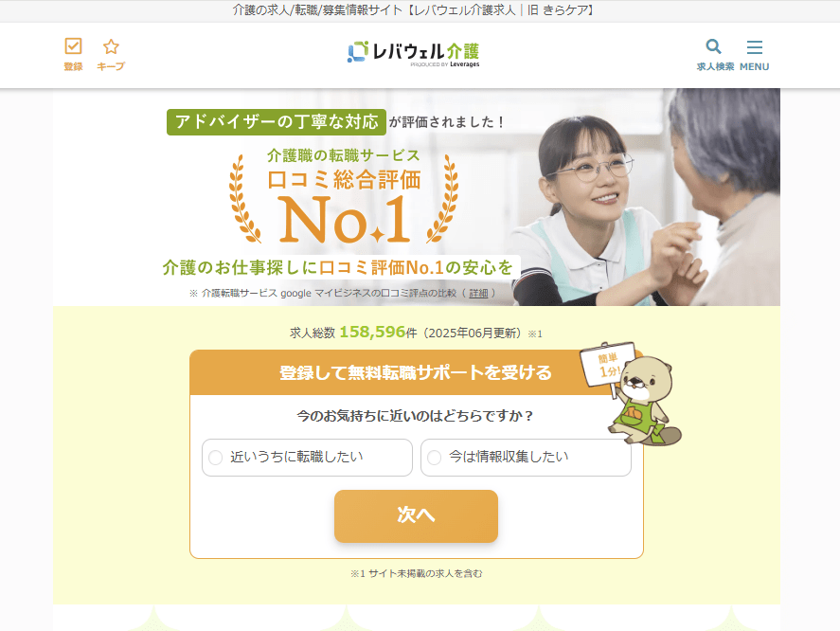Open the 詳細 link under the banner
This screenshot has width=840, height=631.
coord(478,294)
